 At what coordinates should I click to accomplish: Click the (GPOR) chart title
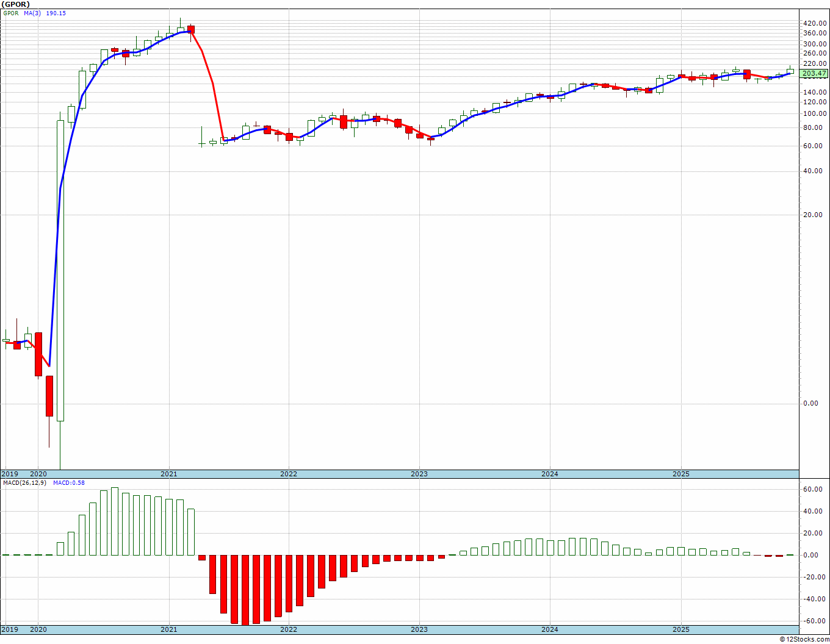click(x=16, y=4)
